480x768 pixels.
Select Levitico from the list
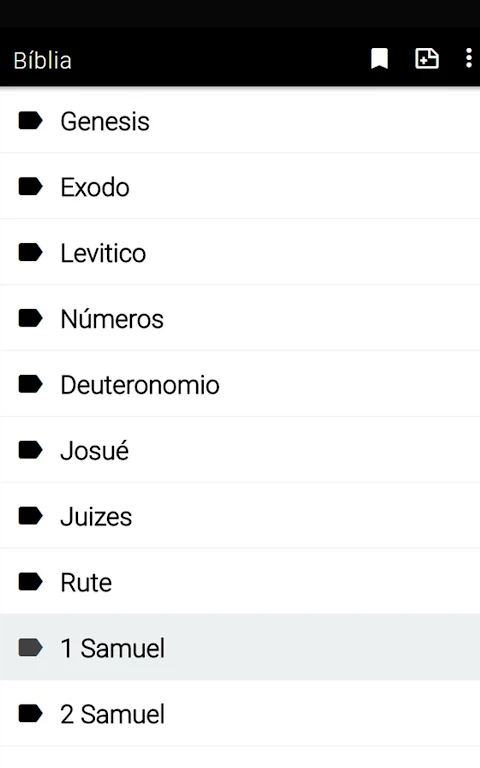click(x=240, y=253)
